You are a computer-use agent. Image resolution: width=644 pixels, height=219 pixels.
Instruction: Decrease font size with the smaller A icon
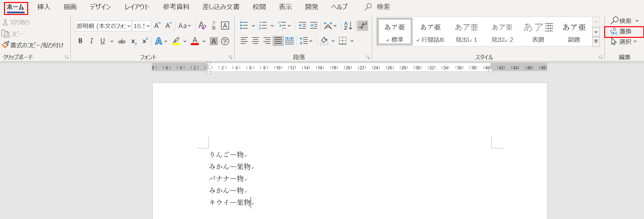(x=169, y=26)
